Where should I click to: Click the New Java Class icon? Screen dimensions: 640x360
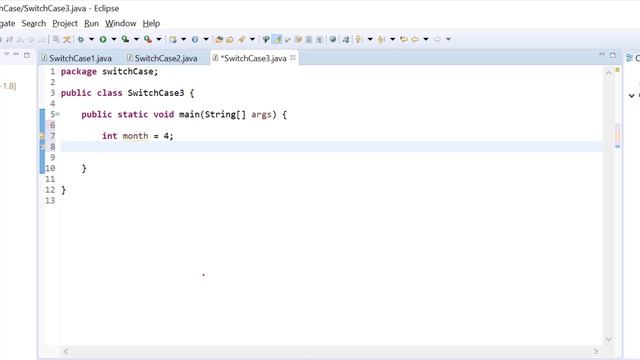195,39
